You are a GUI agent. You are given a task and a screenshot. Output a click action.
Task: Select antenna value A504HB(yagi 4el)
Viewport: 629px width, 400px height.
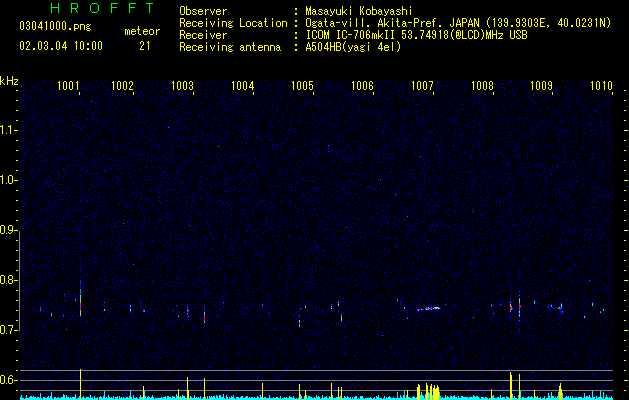tap(353, 47)
